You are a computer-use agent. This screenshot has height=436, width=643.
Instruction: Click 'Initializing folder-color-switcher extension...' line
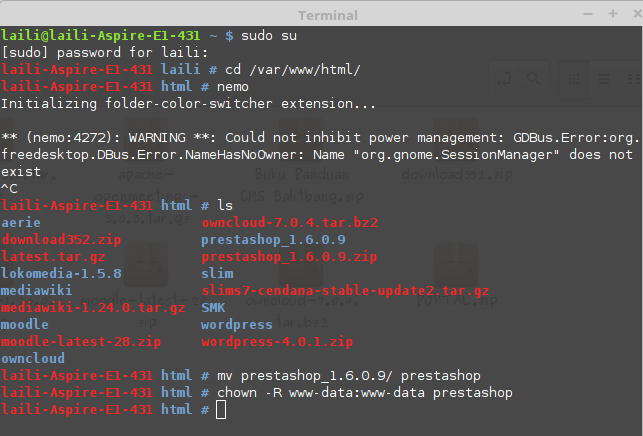(x=188, y=104)
